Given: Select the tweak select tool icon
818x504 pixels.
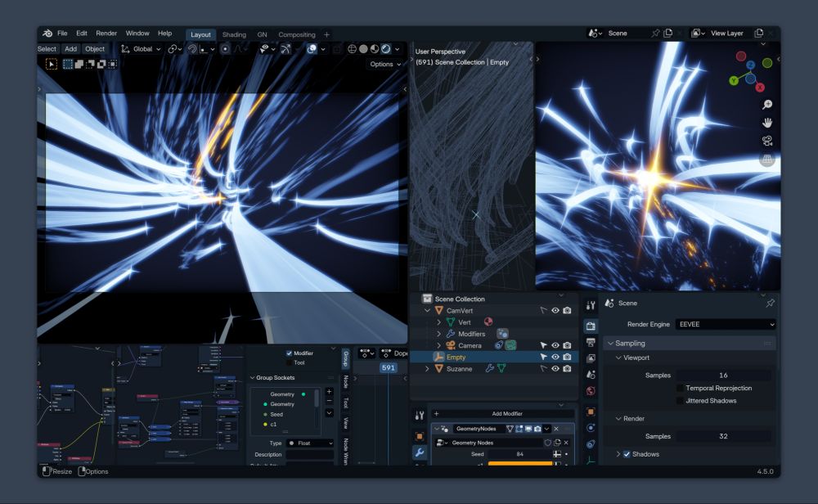Looking at the screenshot, I should coord(51,64).
